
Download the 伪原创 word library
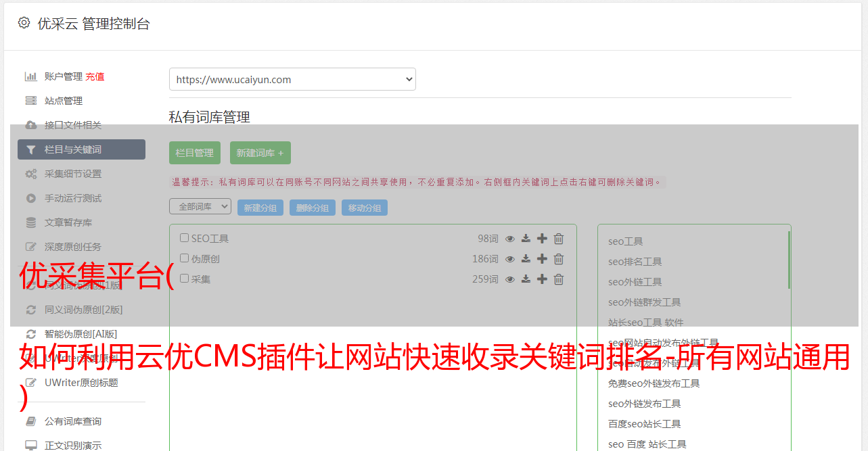(526, 259)
